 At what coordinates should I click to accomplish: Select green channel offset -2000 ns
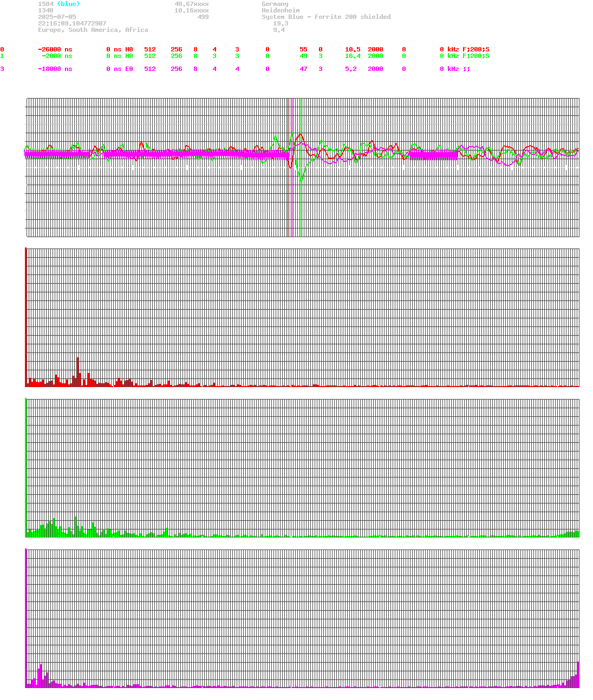click(x=57, y=56)
